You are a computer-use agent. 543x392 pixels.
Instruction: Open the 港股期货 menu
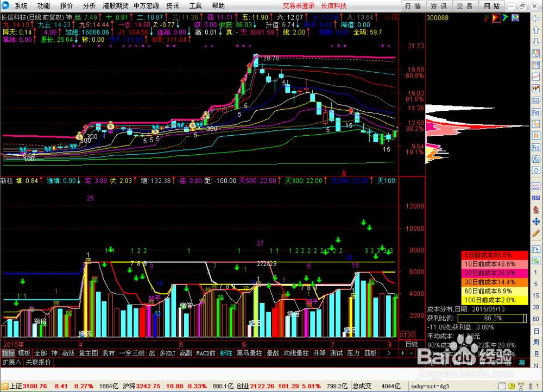click(x=116, y=5)
